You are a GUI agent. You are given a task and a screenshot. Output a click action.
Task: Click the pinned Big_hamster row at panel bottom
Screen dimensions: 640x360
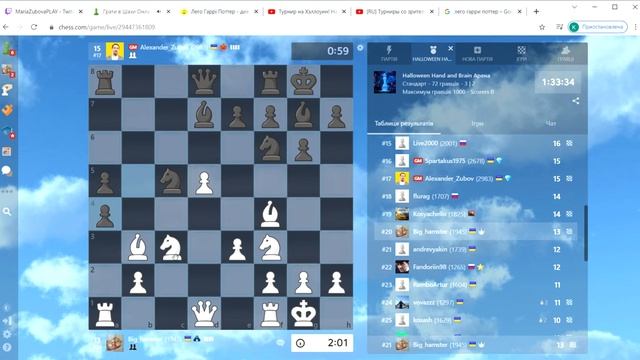coord(477,345)
